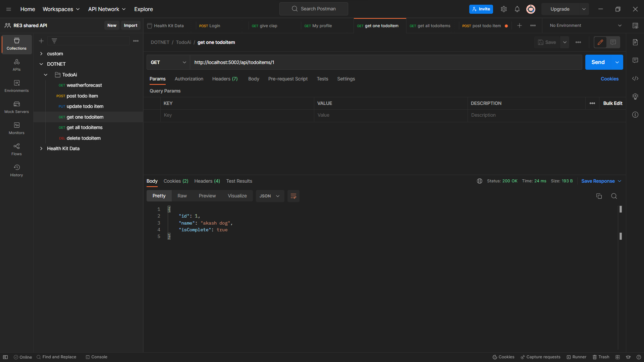Toggle line wrapping in the response viewer
Viewport: 644px width, 362px height.
(293, 196)
